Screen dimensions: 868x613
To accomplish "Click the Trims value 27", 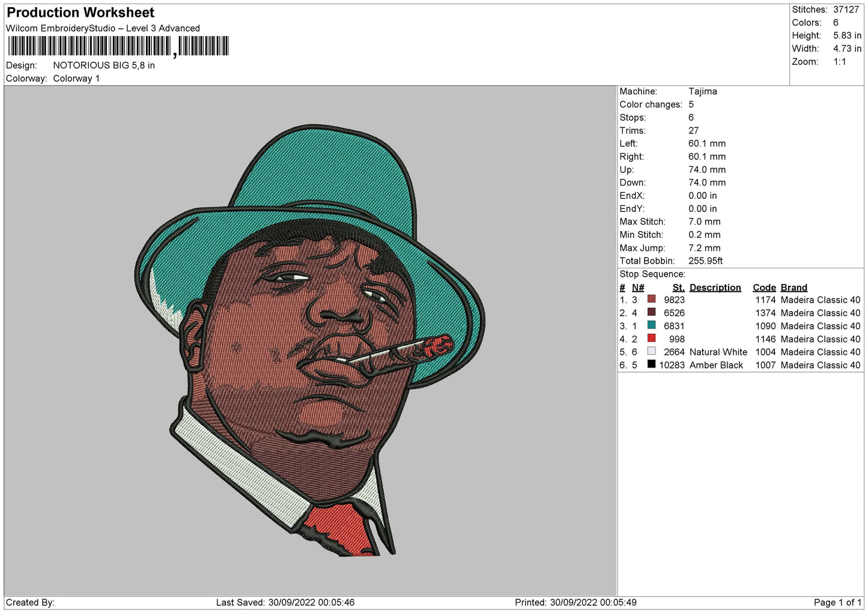I will [x=693, y=130].
